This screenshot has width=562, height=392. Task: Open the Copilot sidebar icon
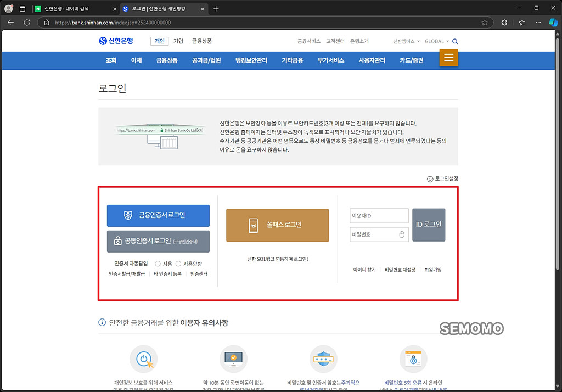tap(553, 23)
